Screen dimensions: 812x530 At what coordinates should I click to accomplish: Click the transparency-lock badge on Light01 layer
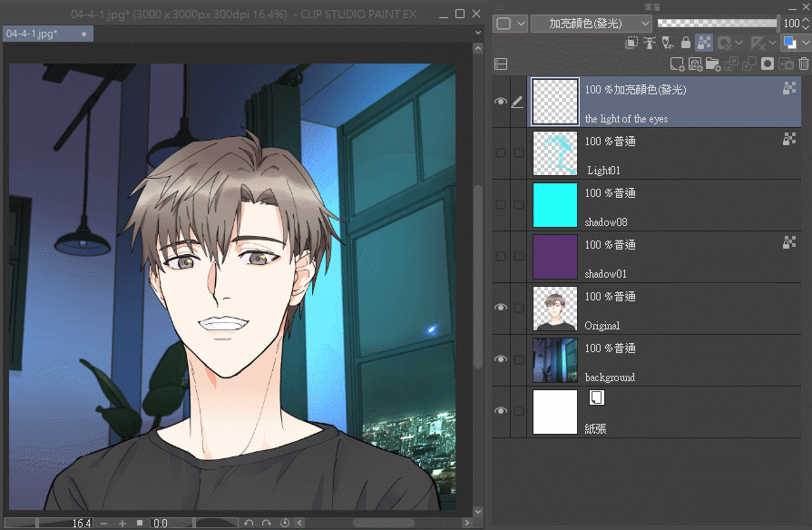tap(789, 138)
